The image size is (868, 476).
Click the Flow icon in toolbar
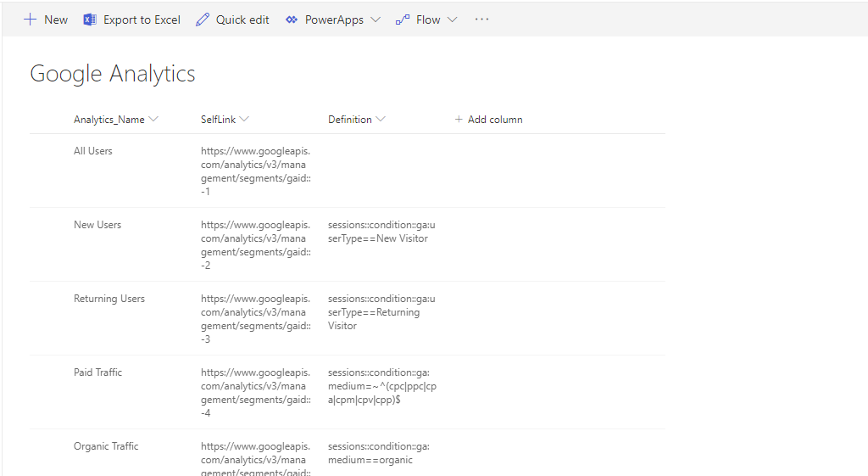click(403, 20)
